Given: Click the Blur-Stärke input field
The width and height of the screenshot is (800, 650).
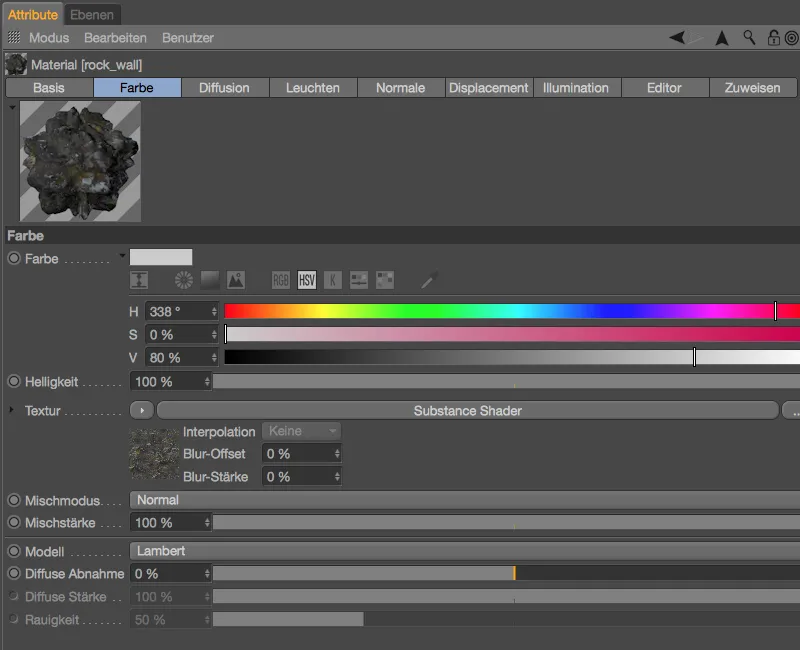Looking at the screenshot, I should [301, 477].
